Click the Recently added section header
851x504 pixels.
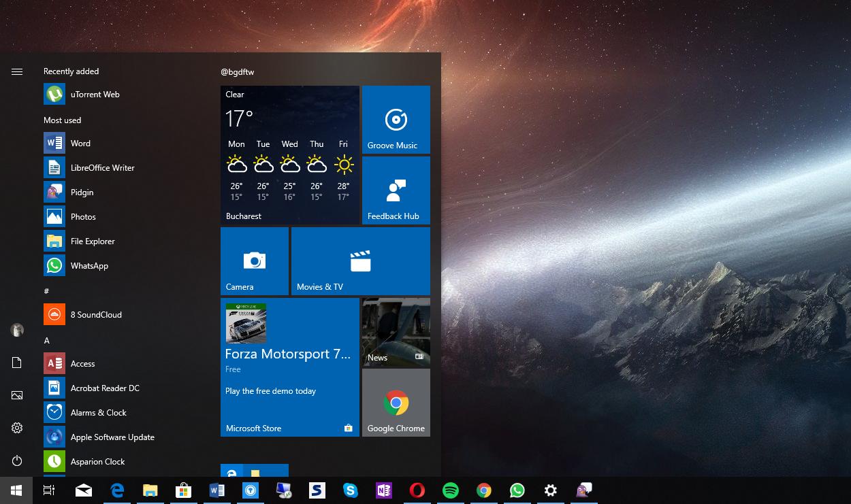pos(71,71)
